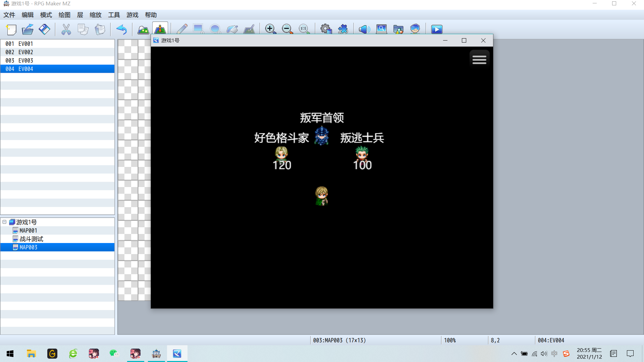644x362 pixels.
Task: Create a new project with toolbar icon
Action: (x=11, y=29)
